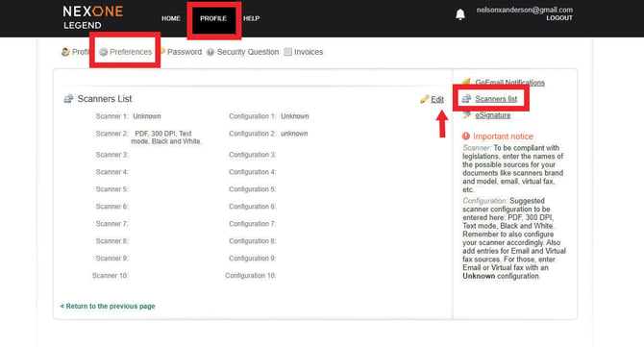
Task: Click the Scanner 3 label
Action: point(112,155)
